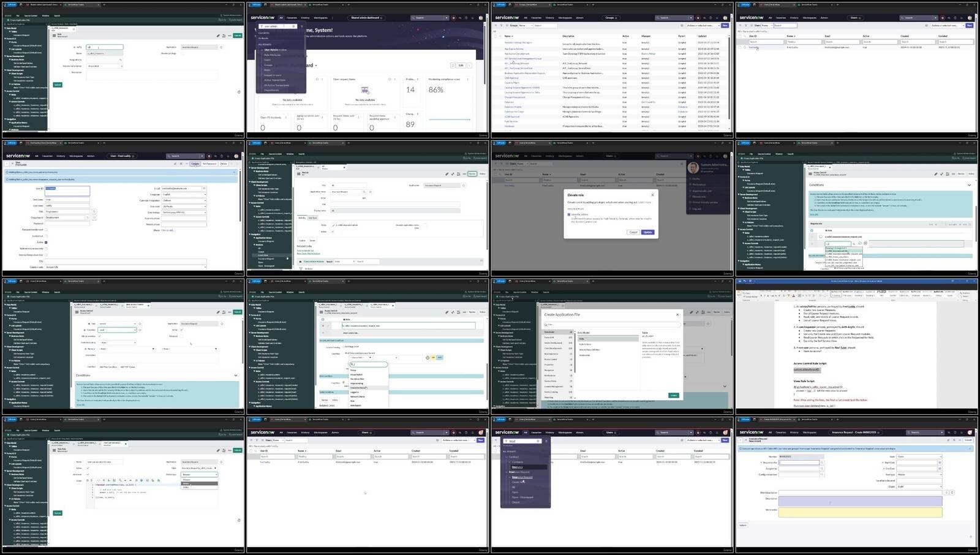The image size is (980, 555).
Task: Click the Filter field in Create Application File
Action: coord(612,325)
